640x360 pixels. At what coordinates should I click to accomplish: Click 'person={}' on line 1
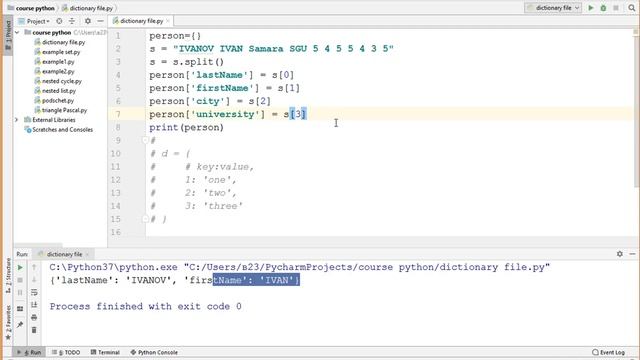175,36
